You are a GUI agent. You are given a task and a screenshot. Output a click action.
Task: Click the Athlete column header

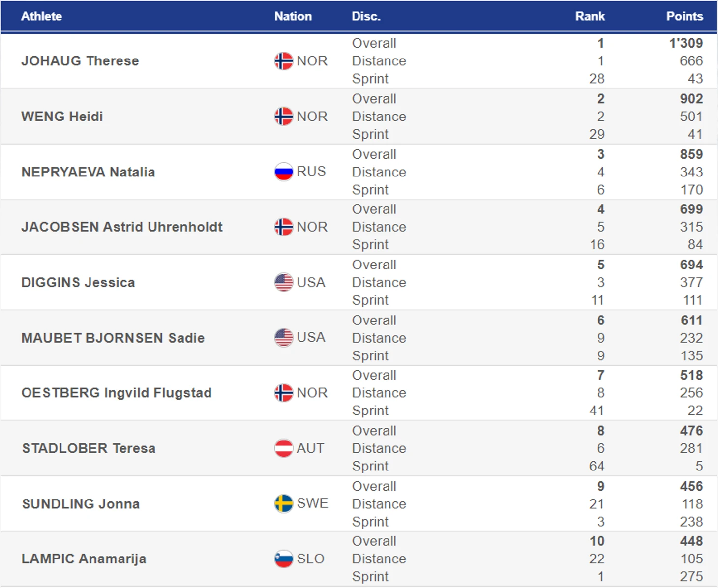[41, 16]
